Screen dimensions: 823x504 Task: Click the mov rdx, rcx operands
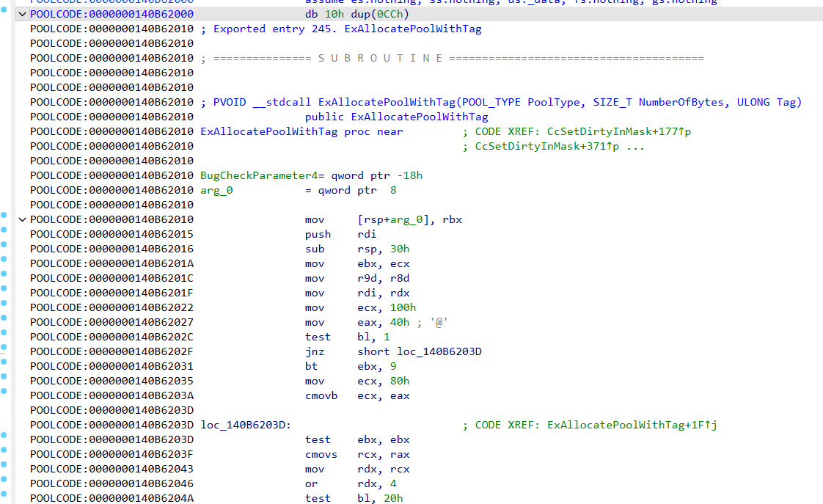coord(383,470)
